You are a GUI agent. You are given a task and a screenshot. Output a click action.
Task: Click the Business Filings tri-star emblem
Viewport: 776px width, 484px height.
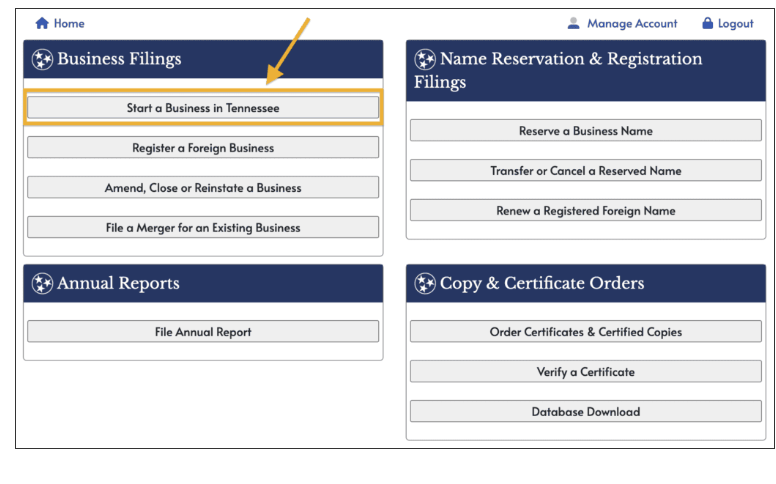pyautogui.click(x=43, y=59)
